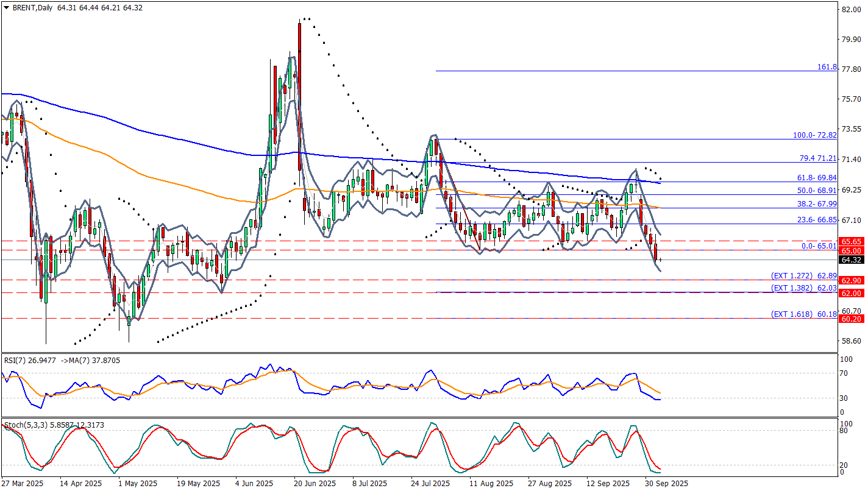Screen dimensions: 868x491
Task: Click the (EXT 1.272) 62.89 label
Action: (x=803, y=275)
